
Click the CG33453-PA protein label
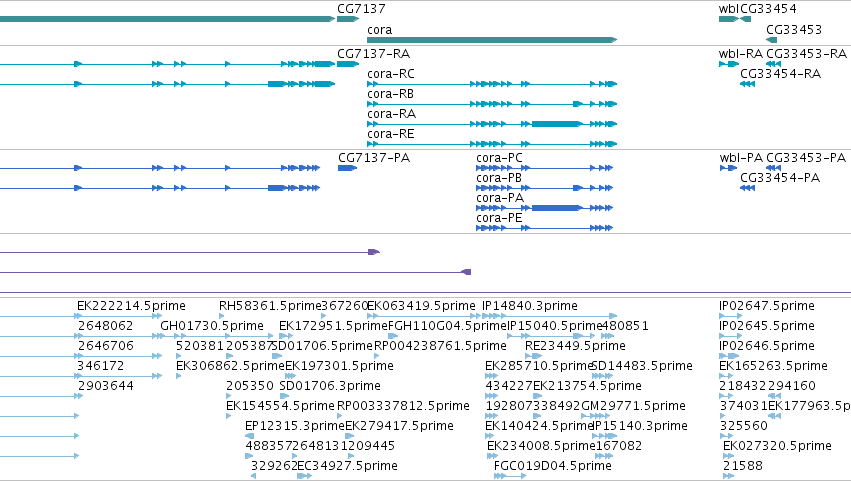click(806, 158)
